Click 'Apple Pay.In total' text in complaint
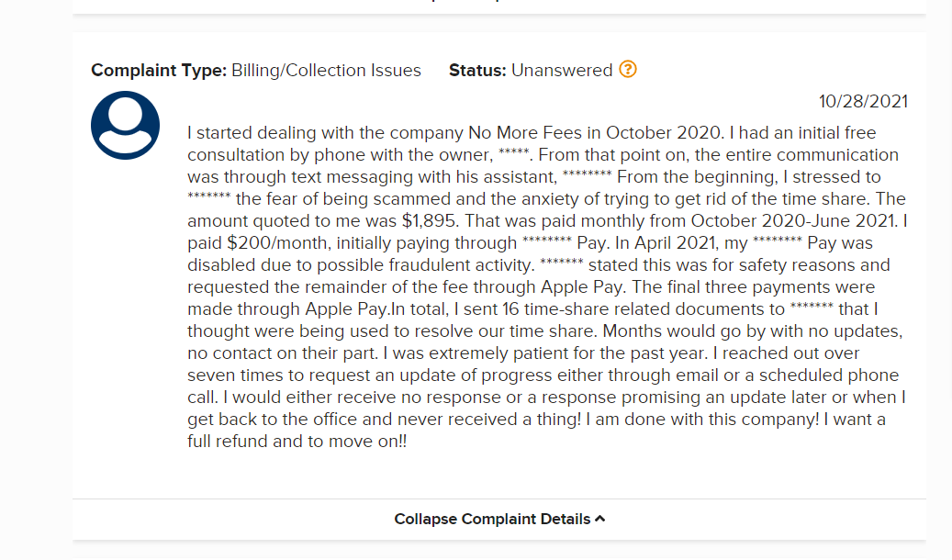Screen dimensions: 952x560 tap(361, 309)
